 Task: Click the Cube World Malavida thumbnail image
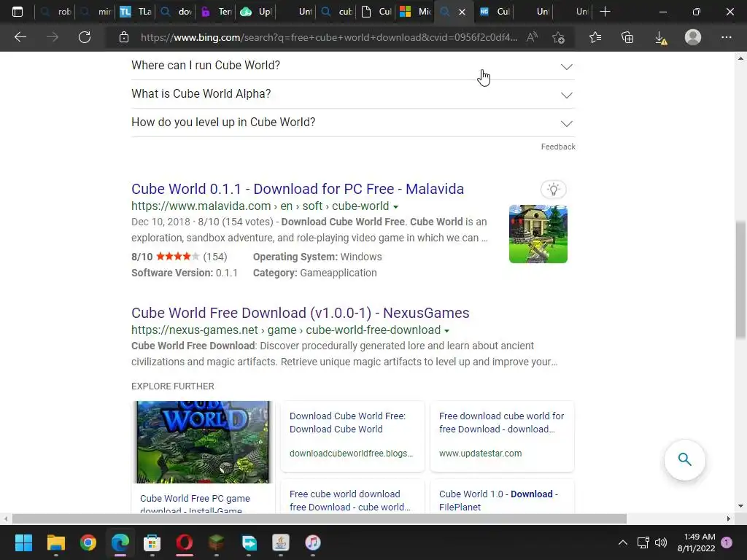coord(538,234)
